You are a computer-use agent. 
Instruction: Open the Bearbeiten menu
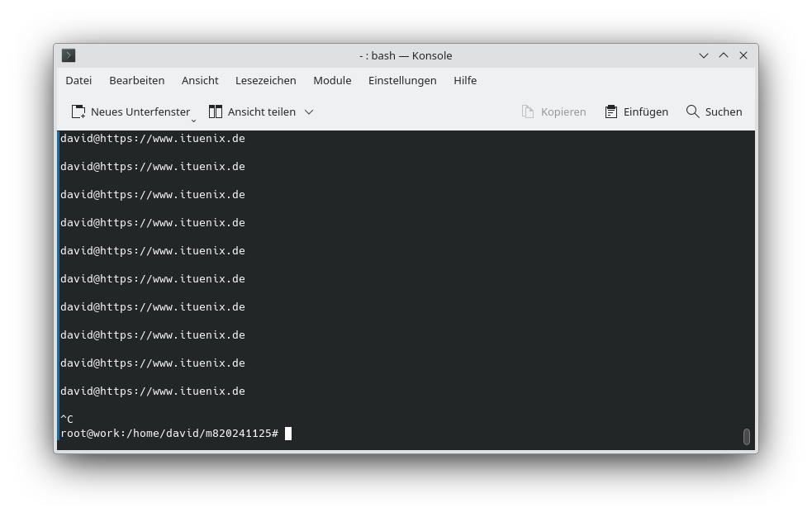pyautogui.click(x=136, y=80)
